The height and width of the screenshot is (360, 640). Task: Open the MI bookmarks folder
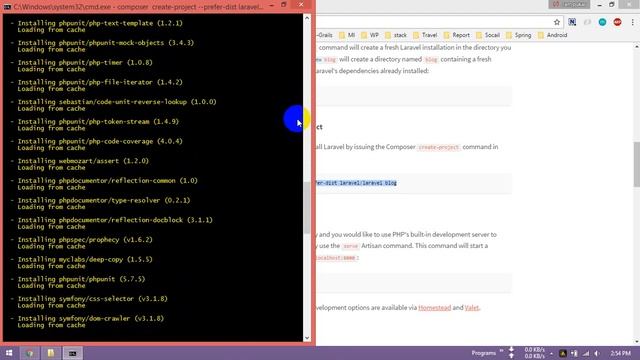(347, 35)
